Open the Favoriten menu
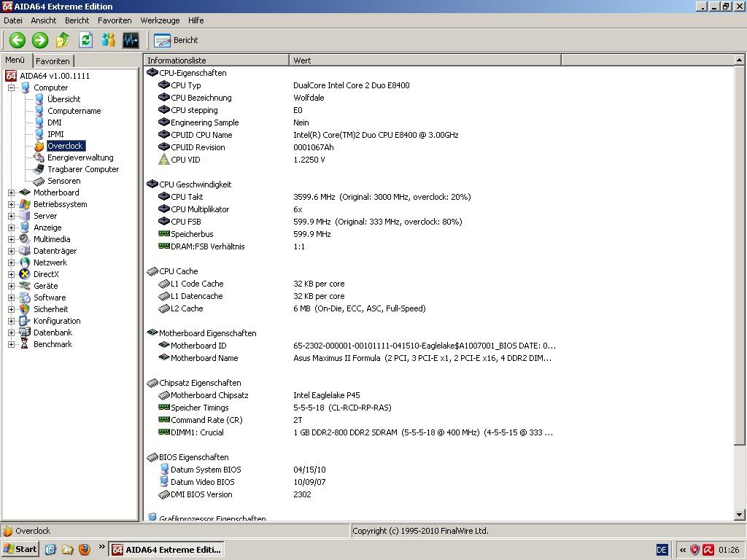Image resolution: width=747 pixels, height=560 pixels. [115, 20]
